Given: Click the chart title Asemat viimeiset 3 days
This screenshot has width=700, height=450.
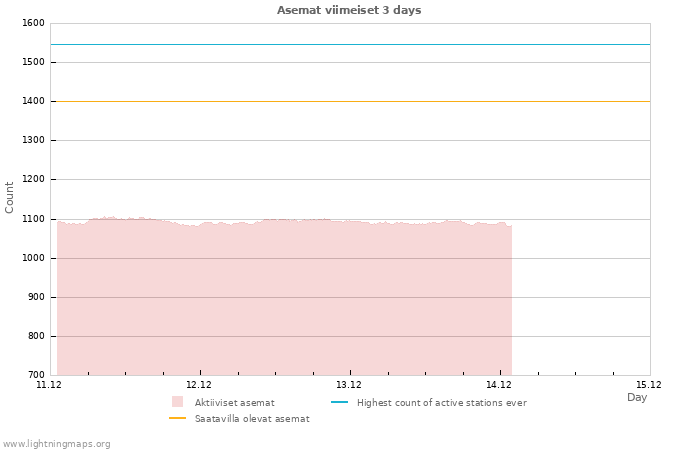Looking at the screenshot, I should 349,10.
